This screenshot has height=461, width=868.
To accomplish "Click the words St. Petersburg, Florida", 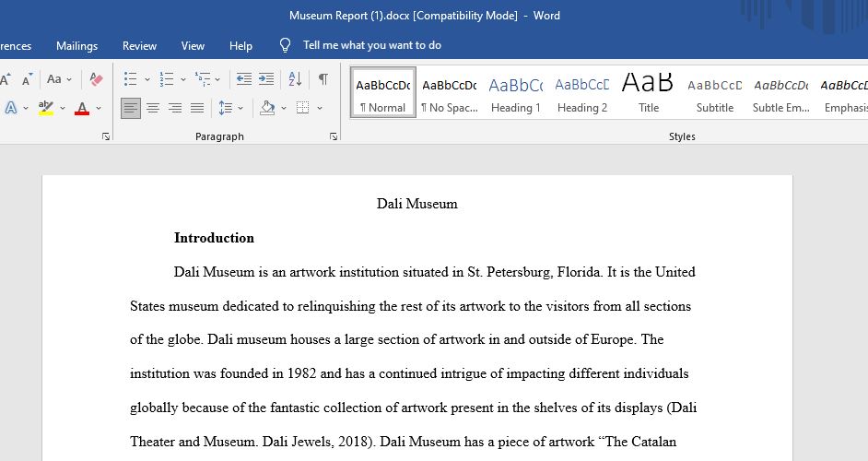I will [x=534, y=272].
